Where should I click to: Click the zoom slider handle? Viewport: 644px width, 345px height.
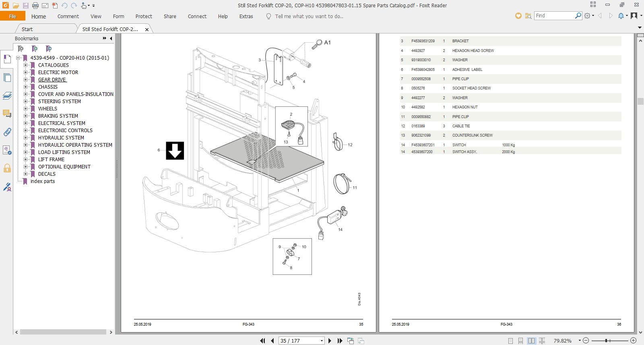pos(606,341)
